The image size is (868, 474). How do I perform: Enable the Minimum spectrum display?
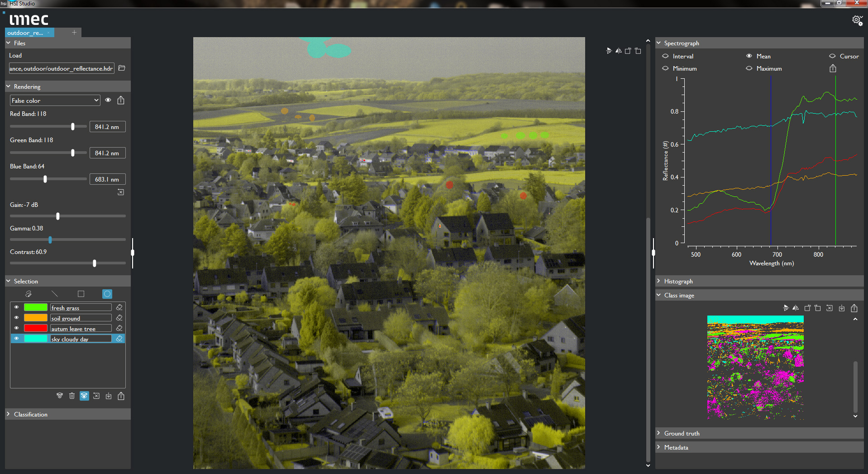tap(665, 68)
